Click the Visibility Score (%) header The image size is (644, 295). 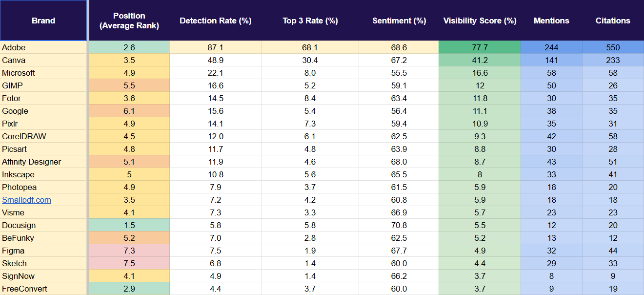(x=480, y=21)
